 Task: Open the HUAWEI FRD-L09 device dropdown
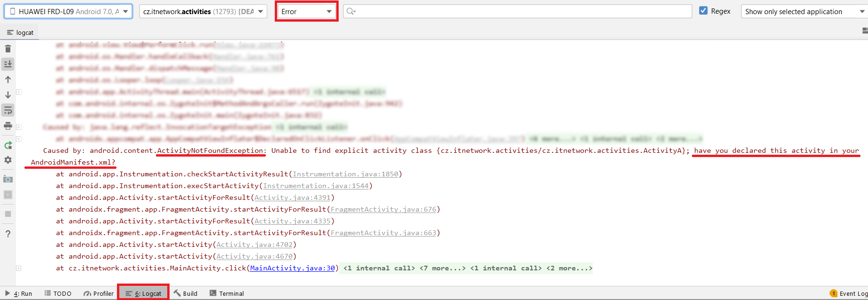[x=69, y=11]
